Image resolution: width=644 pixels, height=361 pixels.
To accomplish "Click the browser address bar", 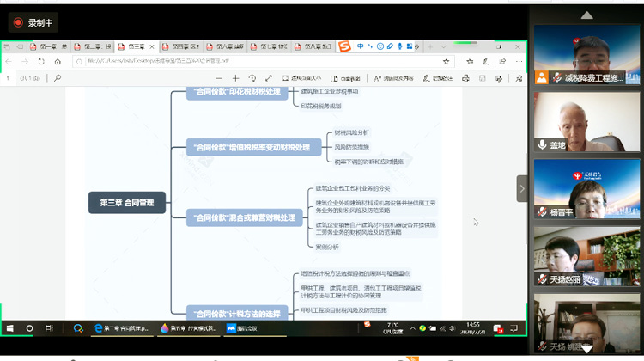I will (x=258, y=61).
